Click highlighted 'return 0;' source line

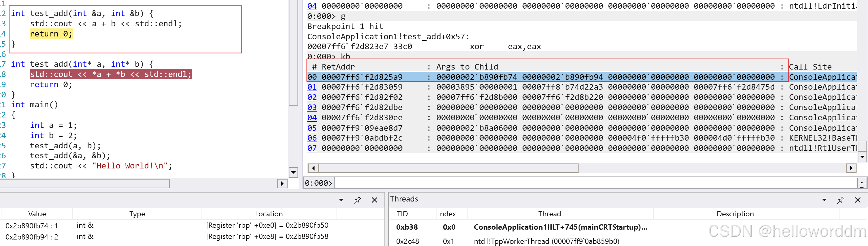(x=51, y=34)
